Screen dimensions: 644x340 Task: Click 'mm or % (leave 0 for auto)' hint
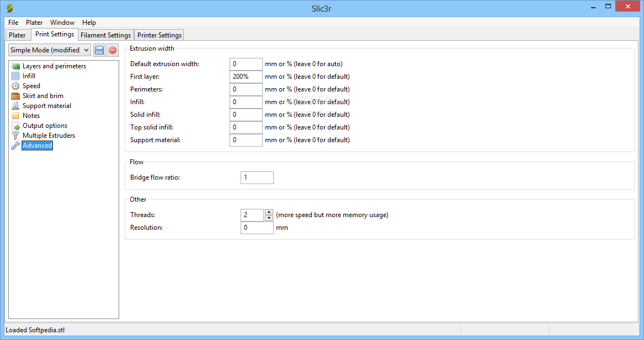(x=304, y=64)
